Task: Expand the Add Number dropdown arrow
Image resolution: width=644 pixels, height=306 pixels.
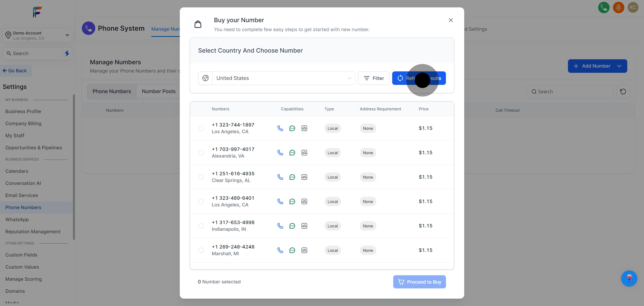Action: 619,66
